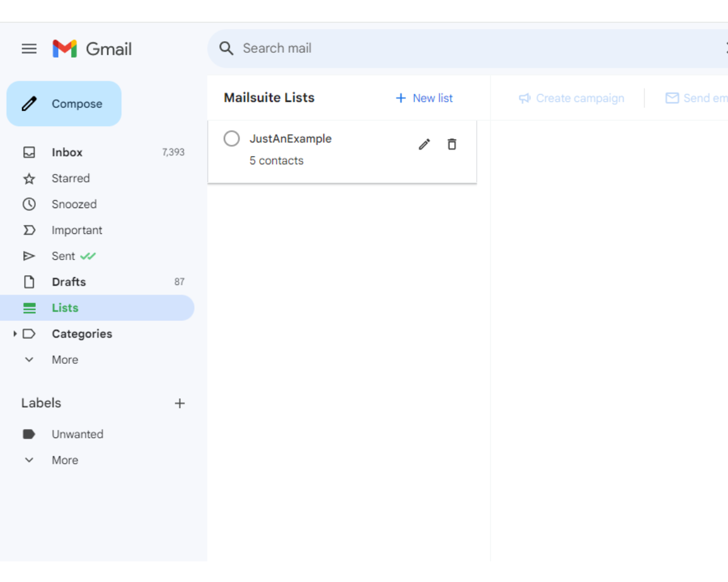
Task: Click the 5 contacts text
Action: coord(277,161)
